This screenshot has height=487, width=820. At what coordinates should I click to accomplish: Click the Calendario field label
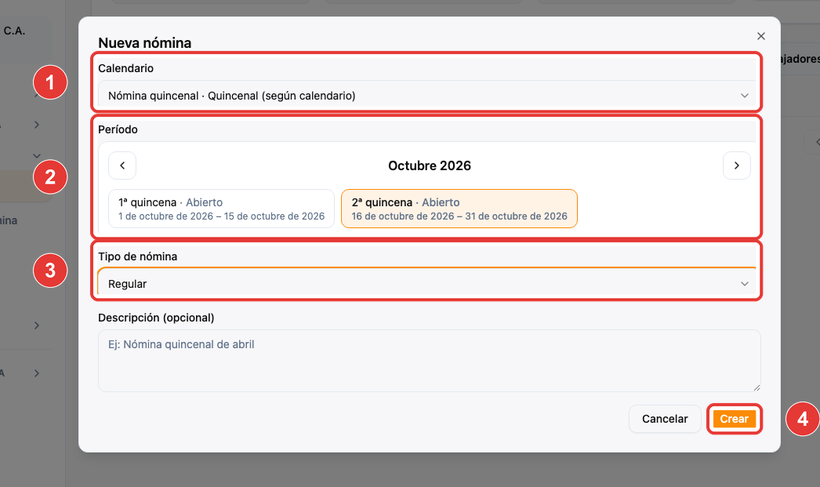pos(126,69)
